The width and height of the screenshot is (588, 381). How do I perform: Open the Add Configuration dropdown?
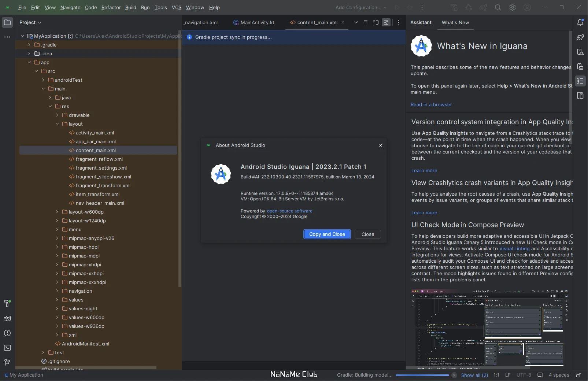tap(361, 7)
